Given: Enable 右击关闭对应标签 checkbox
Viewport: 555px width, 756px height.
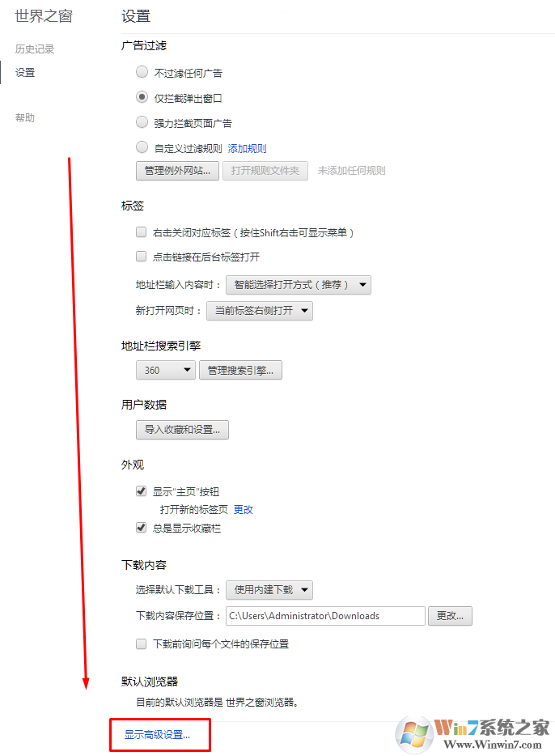Looking at the screenshot, I should pos(141,232).
